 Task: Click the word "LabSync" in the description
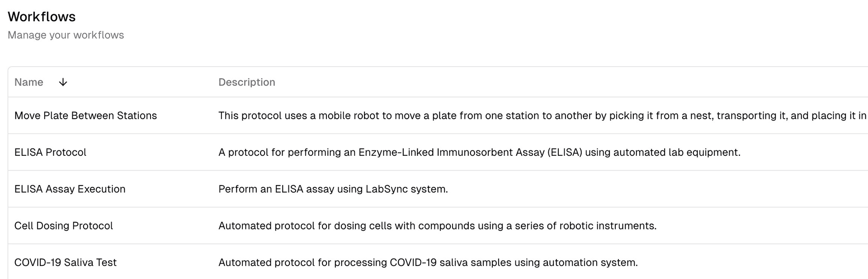click(387, 189)
